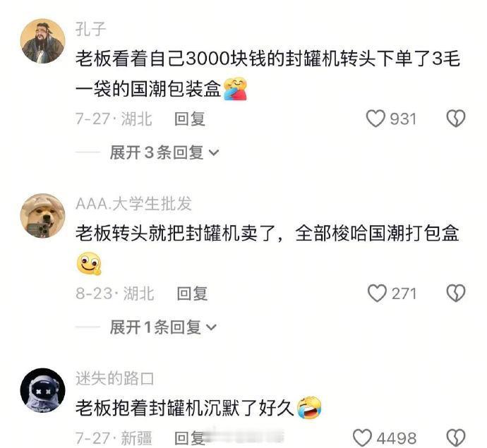Viewport: 487px width, 448px height.
Task: Open the astronaut avatar of 迷失的路口
Action: click(x=43, y=391)
